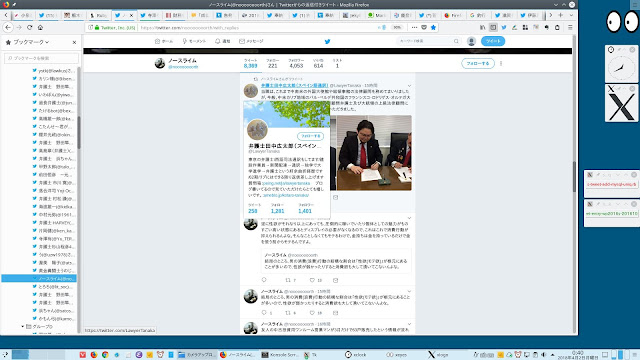This screenshot has height=360, width=640.
Task: Open a new tab with plus button
Action: (560, 15)
